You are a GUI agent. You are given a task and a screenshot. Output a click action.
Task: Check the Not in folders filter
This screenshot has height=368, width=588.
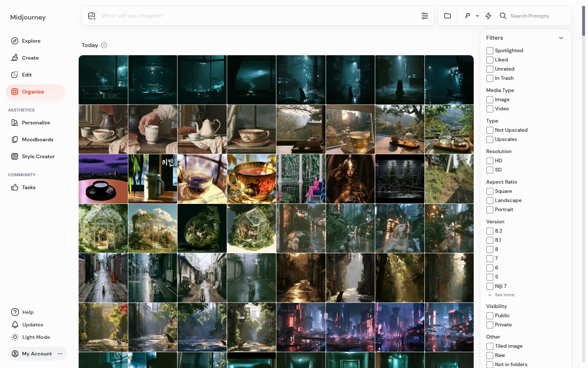(x=490, y=364)
